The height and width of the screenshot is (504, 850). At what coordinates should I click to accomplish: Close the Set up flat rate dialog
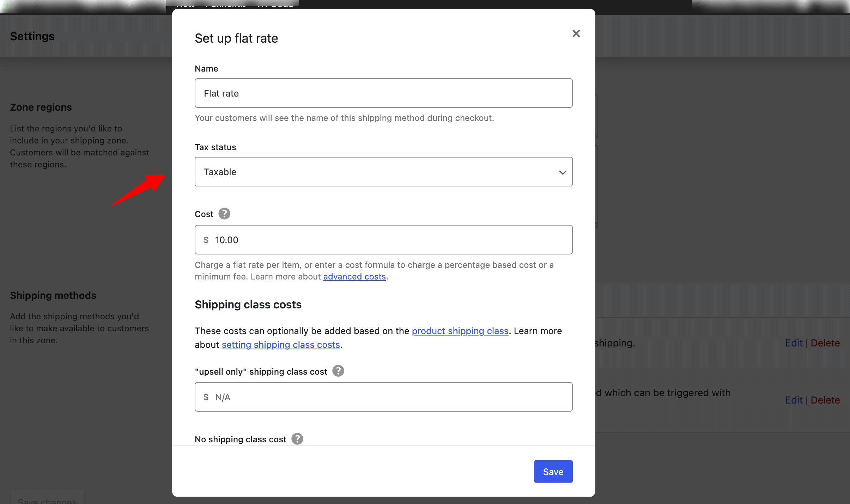[x=576, y=33]
